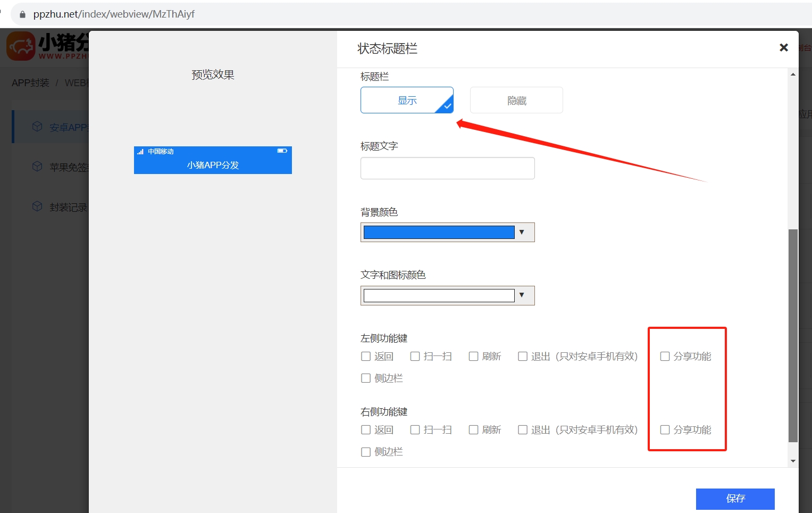Viewport: 812px width, 513px height.
Task: Select the 安卓APP封装 cube icon in sidebar
Action: (x=37, y=126)
